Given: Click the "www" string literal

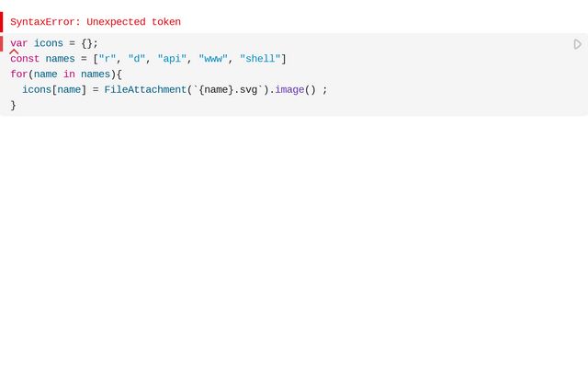Looking at the screenshot, I should [x=213, y=59].
